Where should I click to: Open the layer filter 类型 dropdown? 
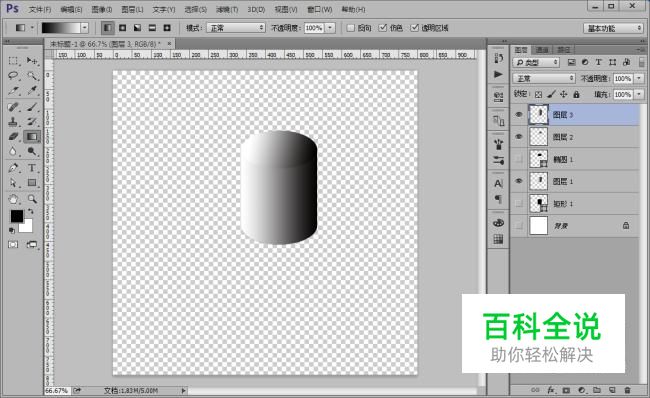click(536, 62)
